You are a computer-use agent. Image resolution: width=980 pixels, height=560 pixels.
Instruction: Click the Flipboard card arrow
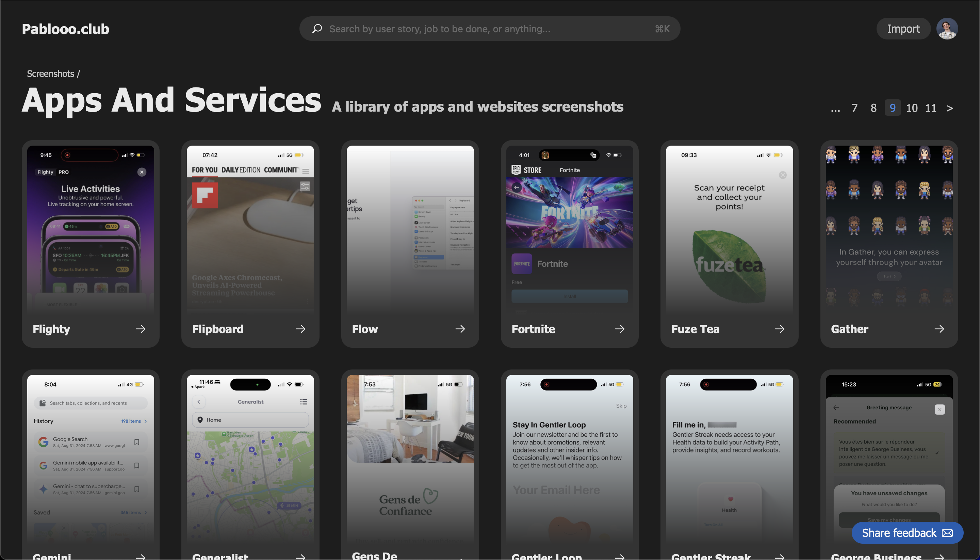click(301, 329)
